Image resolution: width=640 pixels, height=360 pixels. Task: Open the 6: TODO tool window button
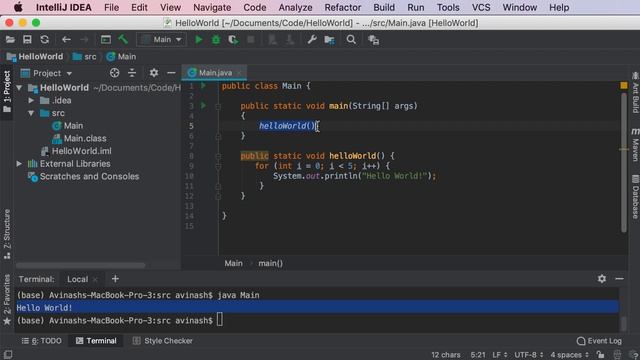pyautogui.click(x=42, y=341)
